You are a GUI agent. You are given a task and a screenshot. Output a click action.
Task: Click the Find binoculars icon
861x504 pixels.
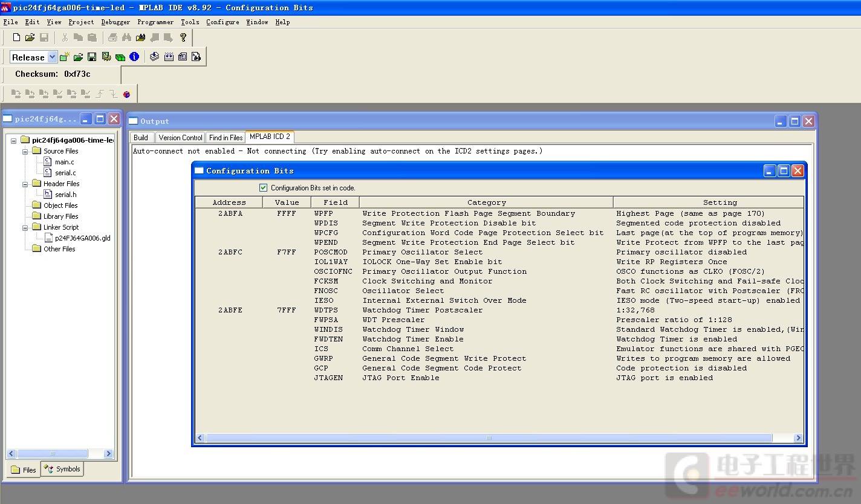pyautogui.click(x=126, y=37)
